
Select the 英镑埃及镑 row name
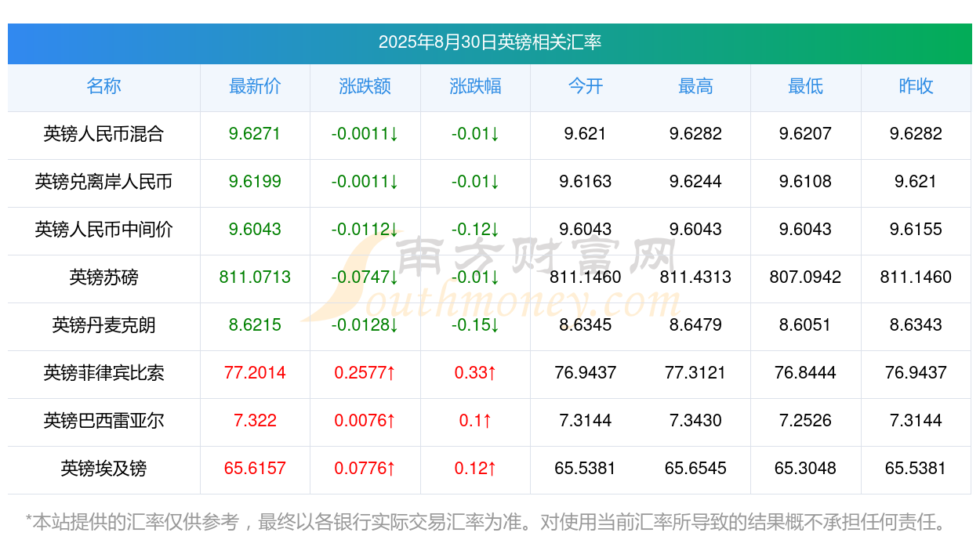(x=103, y=469)
